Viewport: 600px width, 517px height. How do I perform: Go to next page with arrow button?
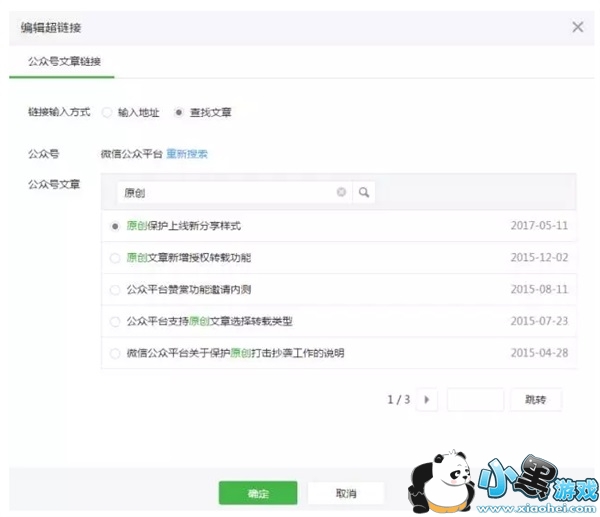tap(427, 400)
